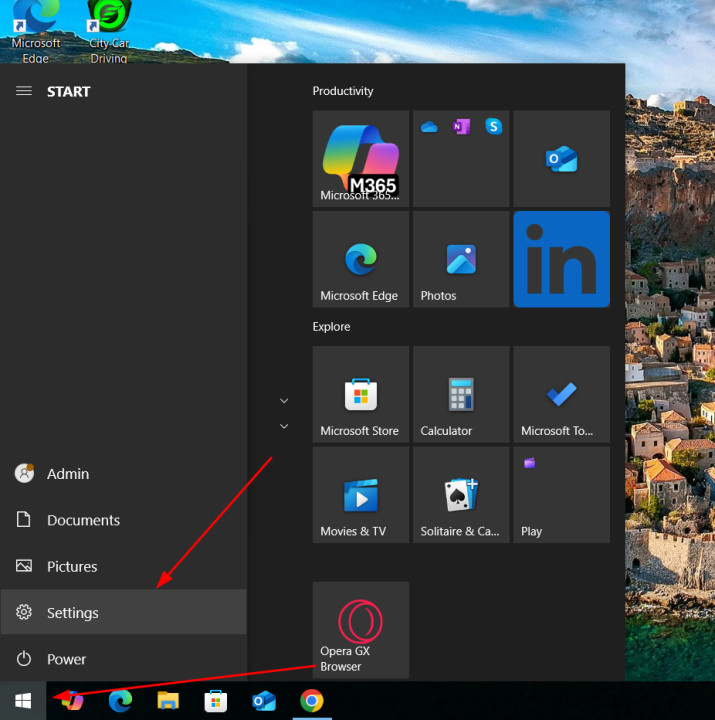The image size is (715, 720).
Task: Open Documents from the Start menu
Action: pyautogui.click(x=124, y=520)
